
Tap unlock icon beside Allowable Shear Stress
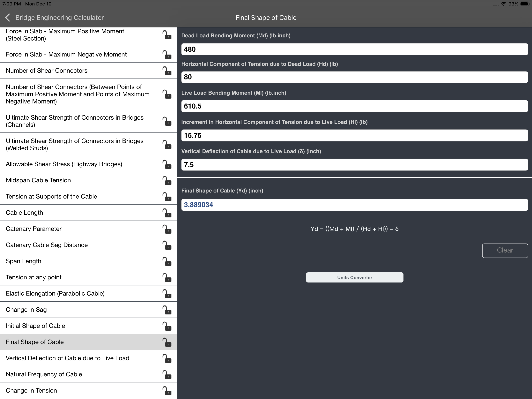167,164
